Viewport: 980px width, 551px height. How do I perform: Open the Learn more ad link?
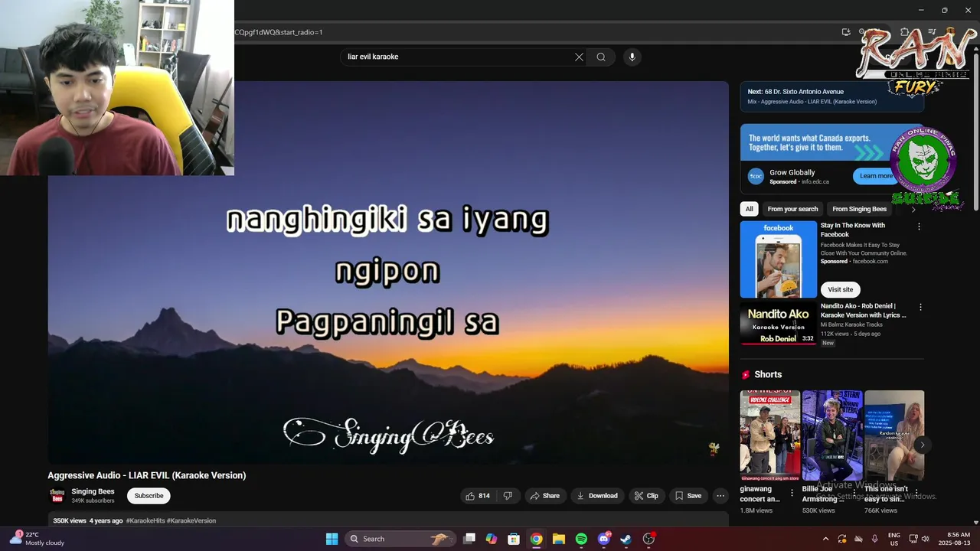point(876,176)
